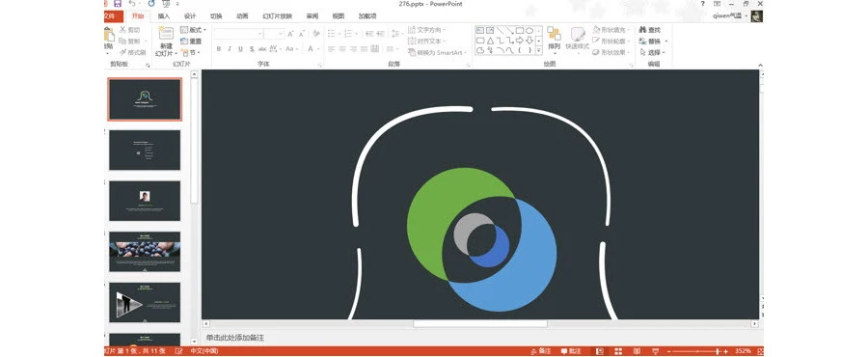This screenshot has height=357, width=868.
Task: Toggle align text right
Action: [x=353, y=48]
